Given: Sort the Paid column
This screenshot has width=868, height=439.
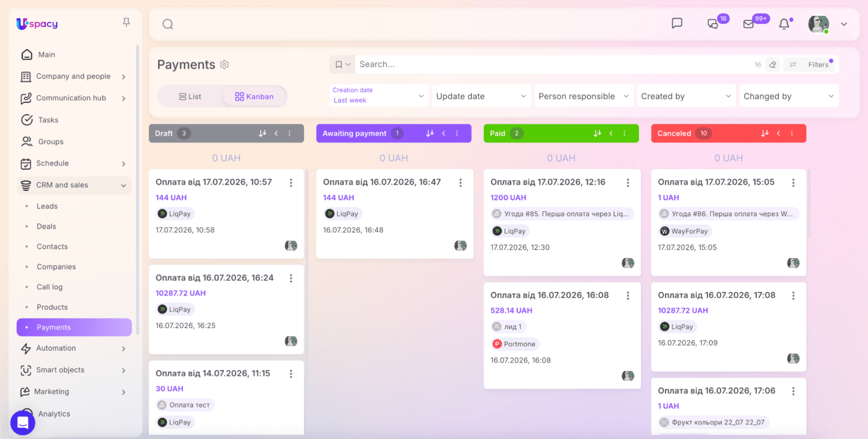Looking at the screenshot, I should click(597, 133).
